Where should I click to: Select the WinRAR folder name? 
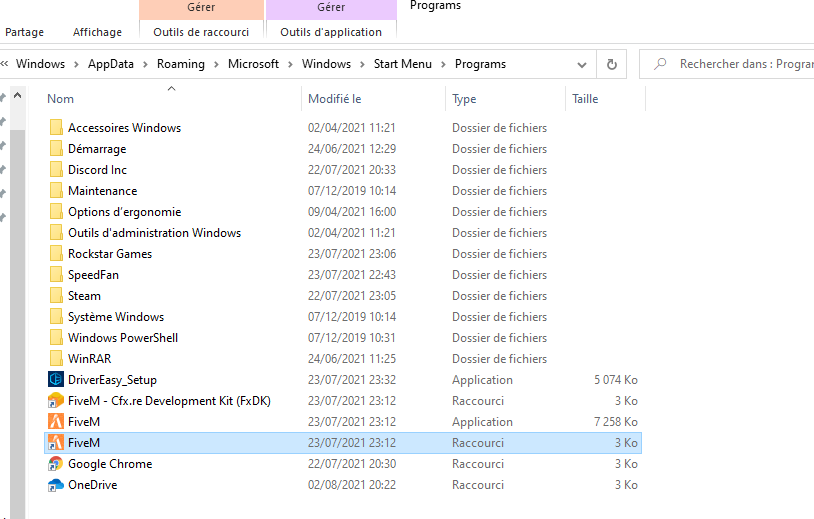(89, 359)
